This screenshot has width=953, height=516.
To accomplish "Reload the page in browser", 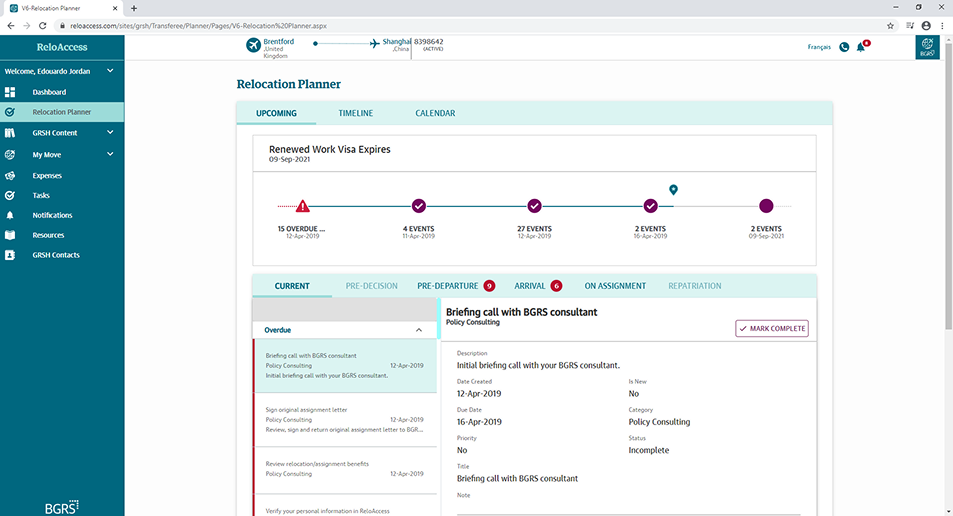I will [43, 26].
